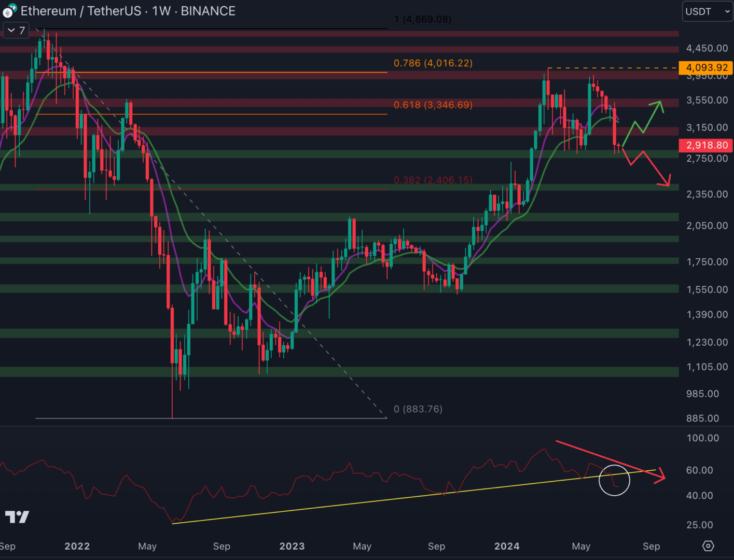734x560 pixels.
Task: Click the 2024 label on the time axis
Action: coord(508,546)
